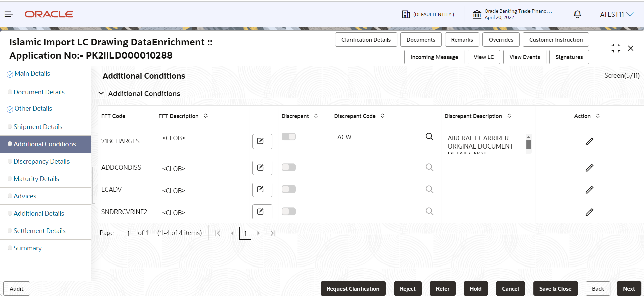Click the notification bell icon
Screen dimensions: 644x296
577,14
